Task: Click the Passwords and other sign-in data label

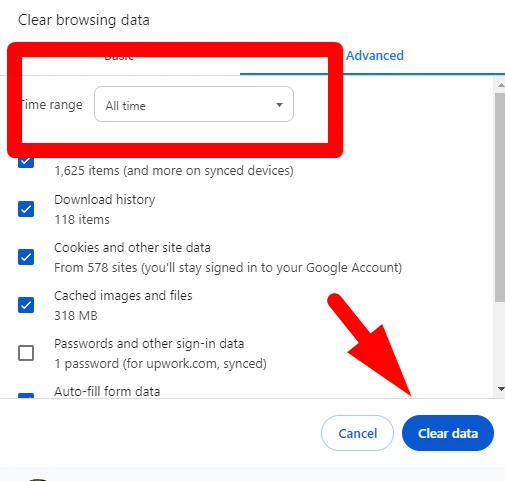Action: 149,344
